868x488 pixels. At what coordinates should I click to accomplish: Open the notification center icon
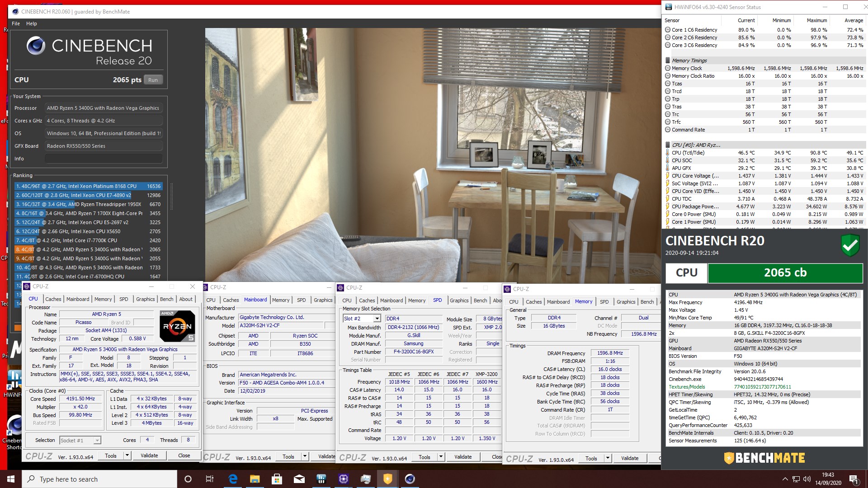coord(854,479)
